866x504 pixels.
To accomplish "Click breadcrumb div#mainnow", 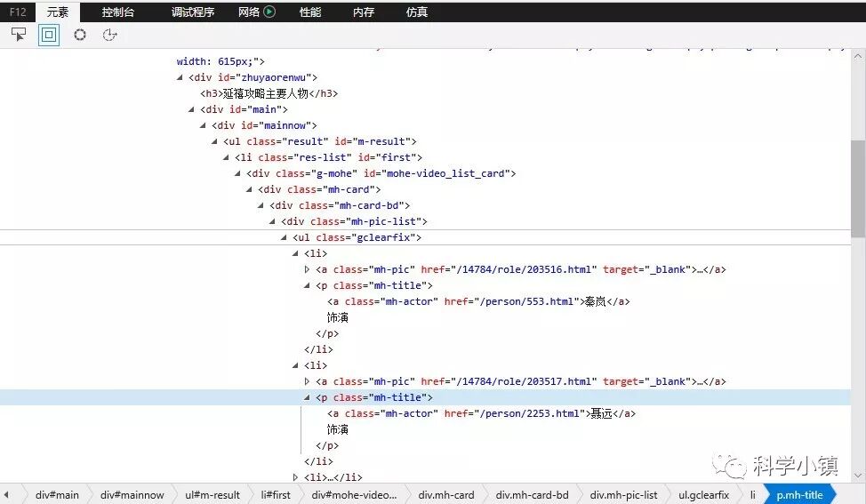I will (132, 494).
